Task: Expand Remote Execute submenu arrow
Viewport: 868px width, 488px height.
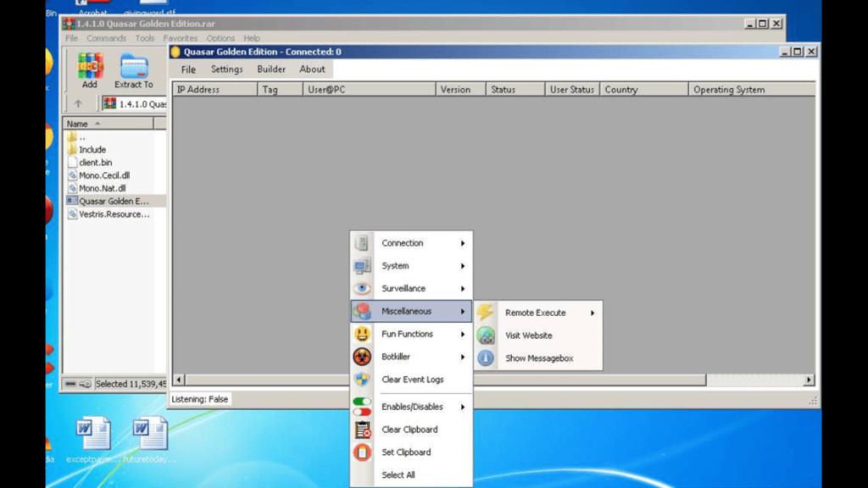Action: (593, 313)
